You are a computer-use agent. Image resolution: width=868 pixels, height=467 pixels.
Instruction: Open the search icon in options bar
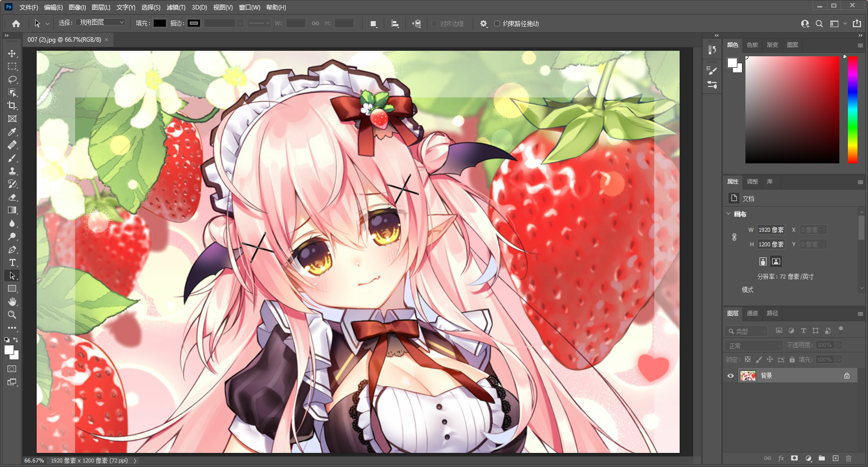coord(819,24)
